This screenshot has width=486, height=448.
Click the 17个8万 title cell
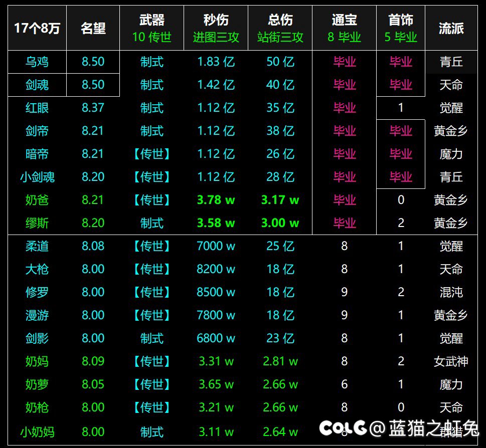[36, 28]
